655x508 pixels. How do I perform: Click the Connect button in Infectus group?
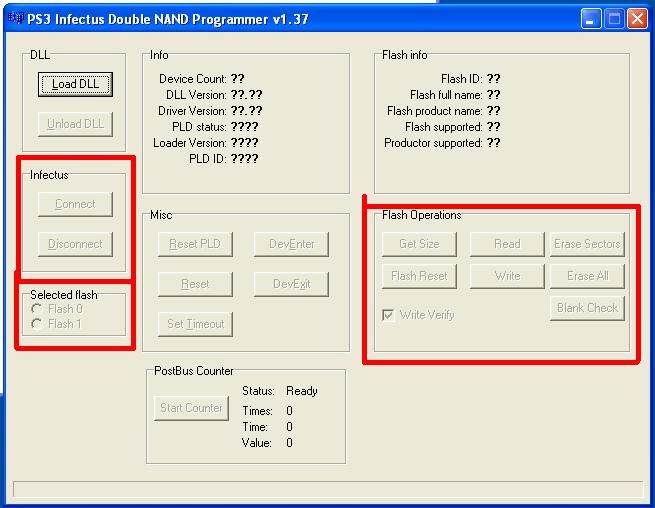coord(75,204)
